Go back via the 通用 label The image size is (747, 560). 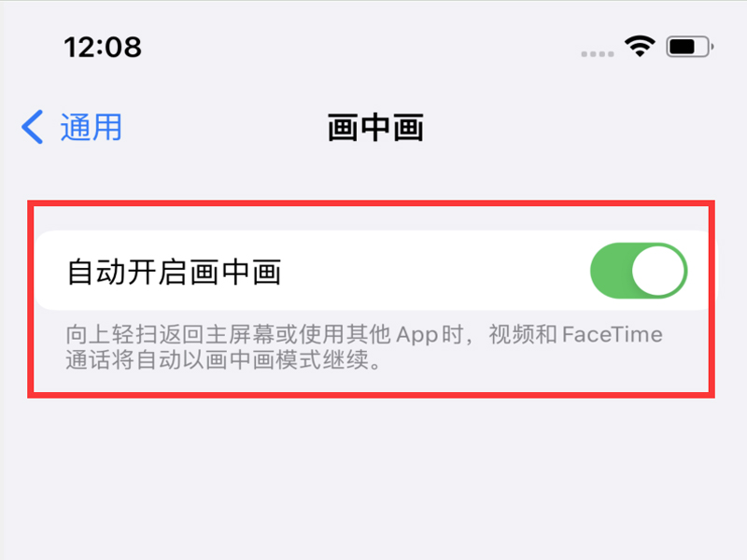91,127
